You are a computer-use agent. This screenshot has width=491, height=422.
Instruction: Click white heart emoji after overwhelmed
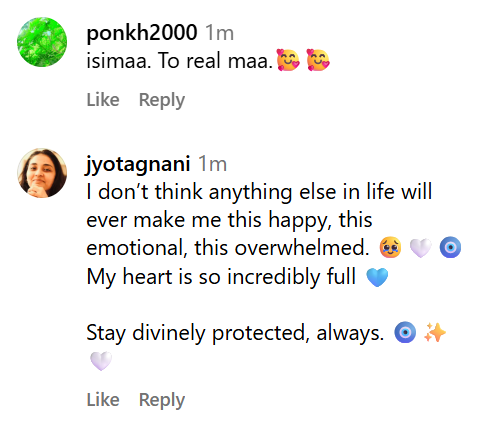tap(420, 248)
